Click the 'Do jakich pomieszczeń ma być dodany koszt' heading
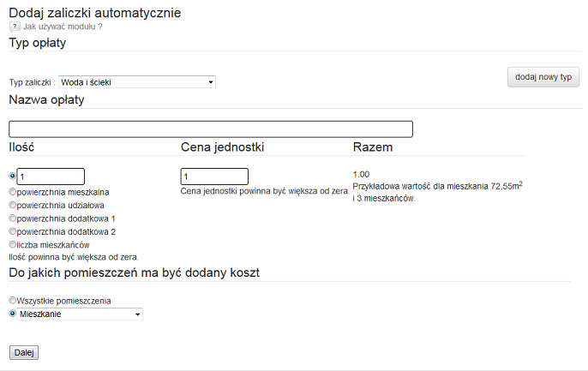 click(135, 272)
